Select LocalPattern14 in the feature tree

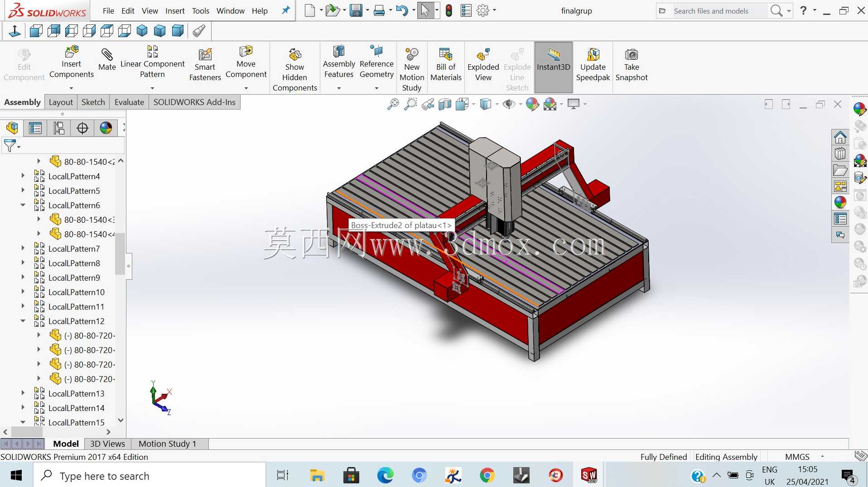[x=76, y=408]
